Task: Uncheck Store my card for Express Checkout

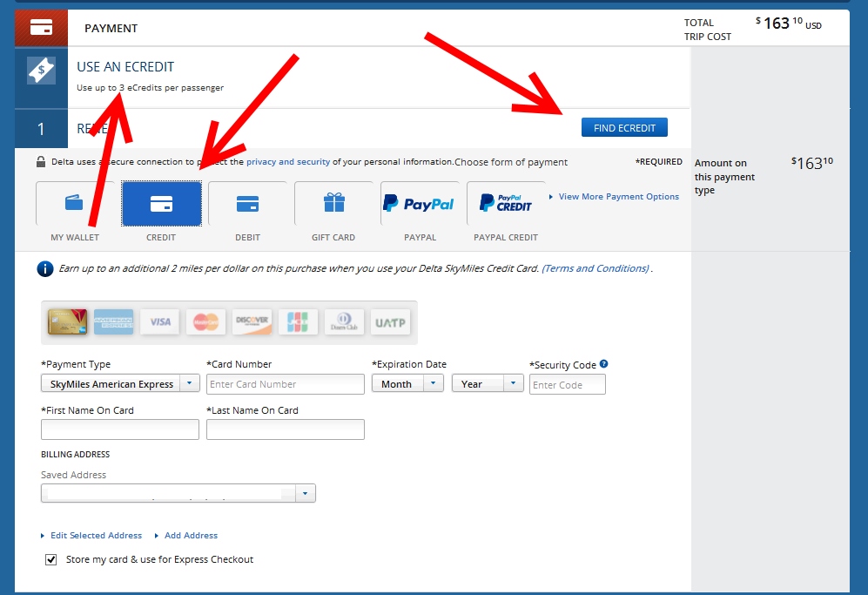Action: tap(51, 559)
